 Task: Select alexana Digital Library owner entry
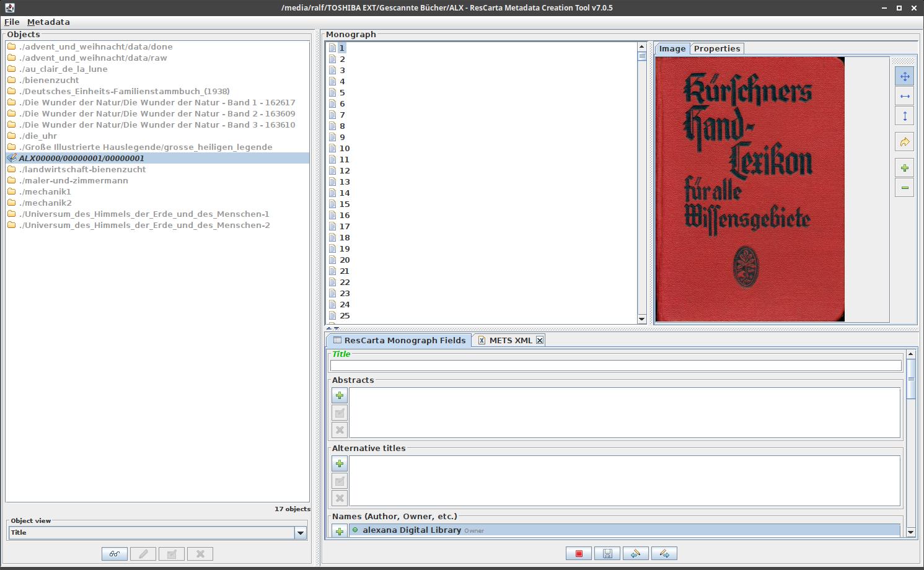(625, 530)
